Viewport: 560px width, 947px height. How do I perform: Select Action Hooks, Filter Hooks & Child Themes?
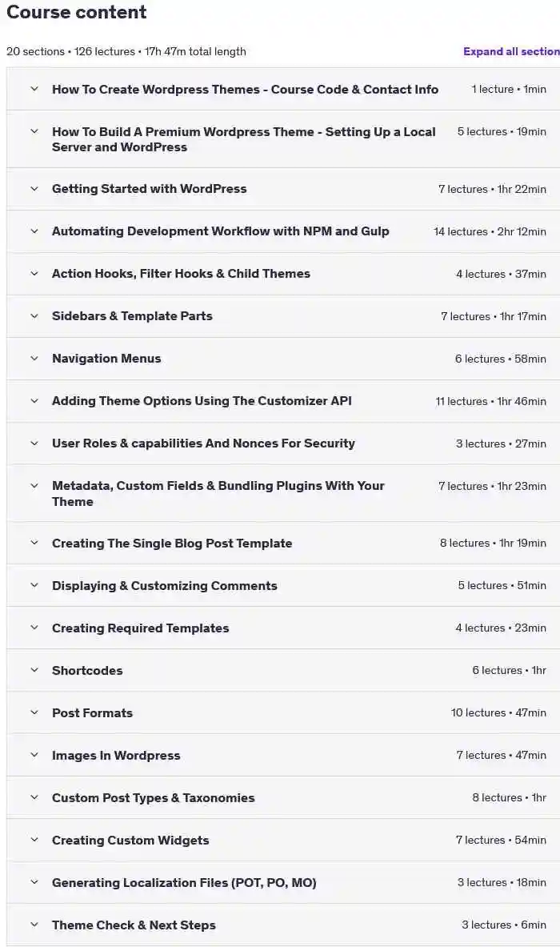[x=181, y=274]
